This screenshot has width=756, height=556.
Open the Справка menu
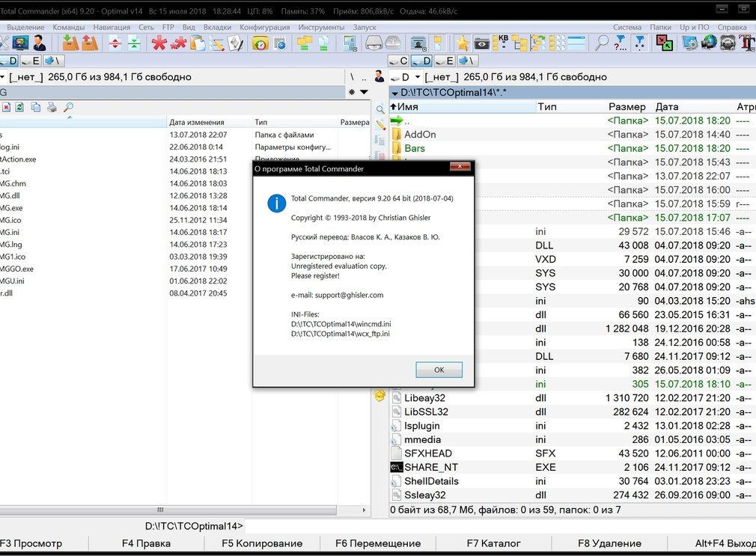[732, 27]
